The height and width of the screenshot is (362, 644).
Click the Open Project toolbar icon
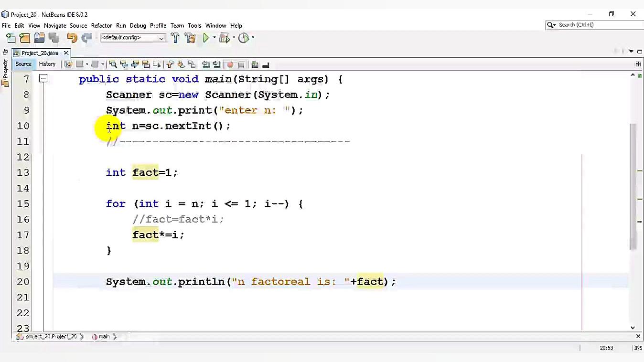[x=39, y=38]
